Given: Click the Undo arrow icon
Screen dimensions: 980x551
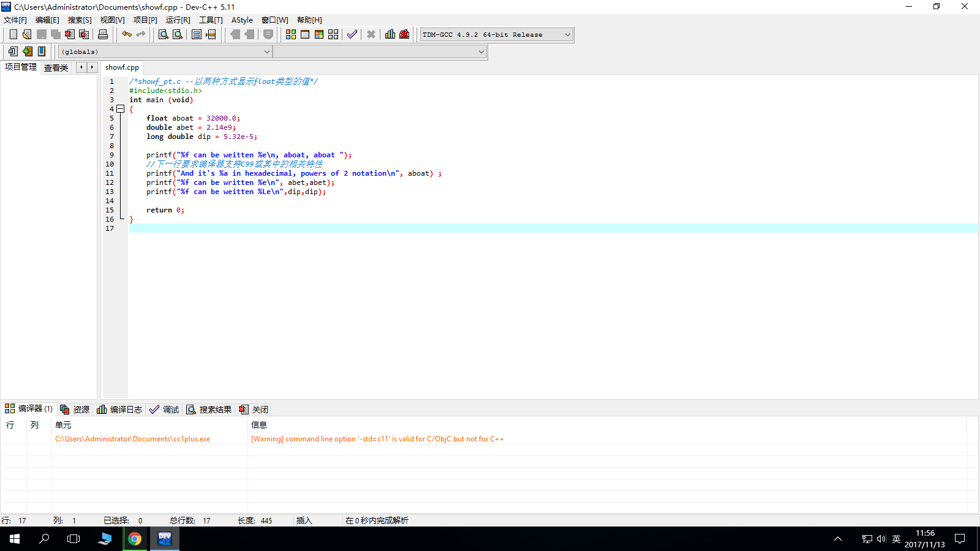Looking at the screenshot, I should click(x=127, y=34).
